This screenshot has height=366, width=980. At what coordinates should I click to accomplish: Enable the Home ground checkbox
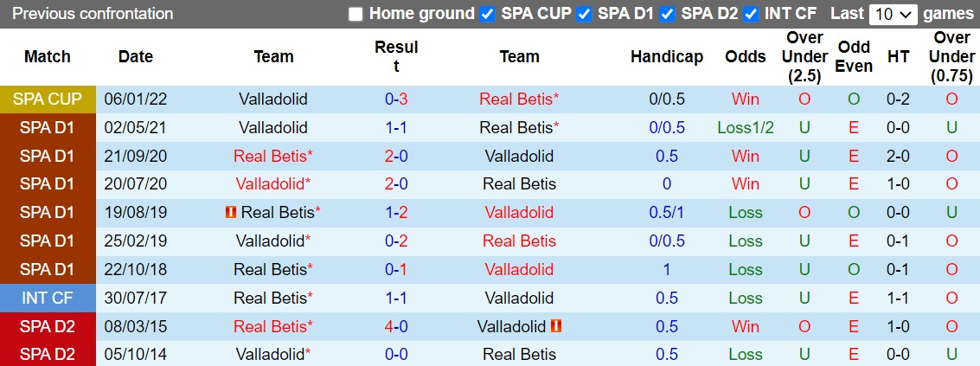point(355,14)
